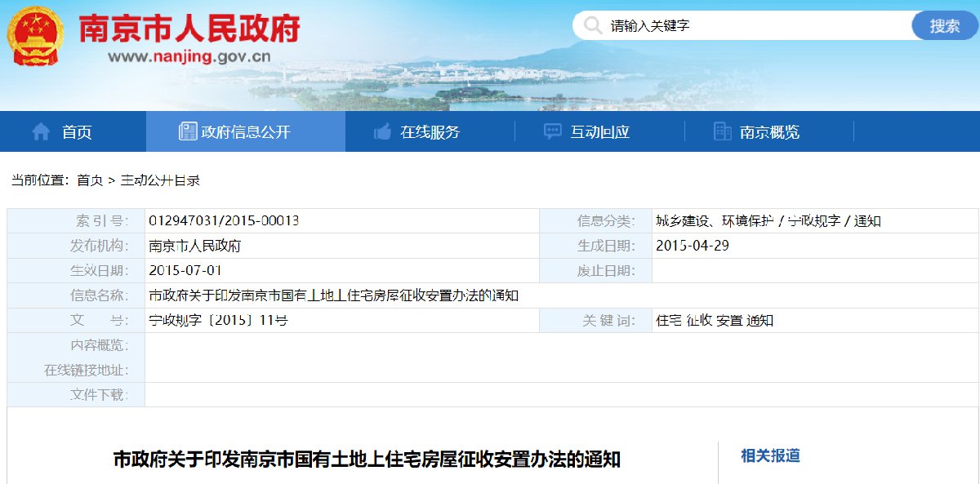Open the 相关报道 link

click(x=768, y=456)
